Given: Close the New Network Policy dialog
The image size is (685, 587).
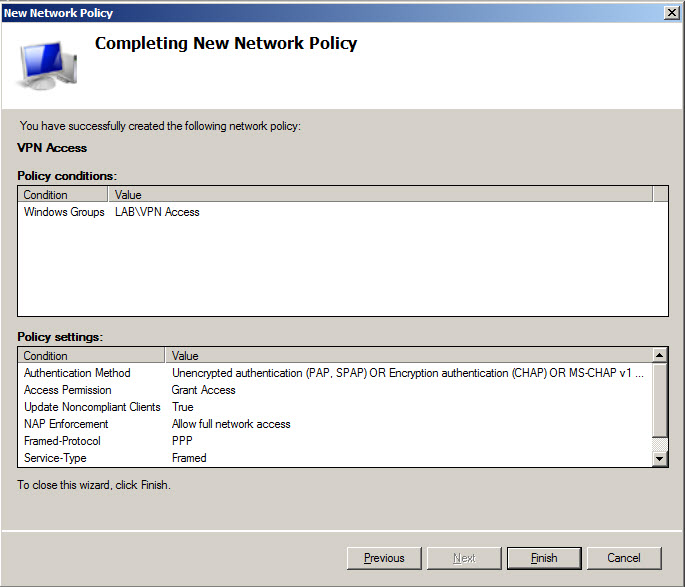Looking at the screenshot, I should point(671,13).
